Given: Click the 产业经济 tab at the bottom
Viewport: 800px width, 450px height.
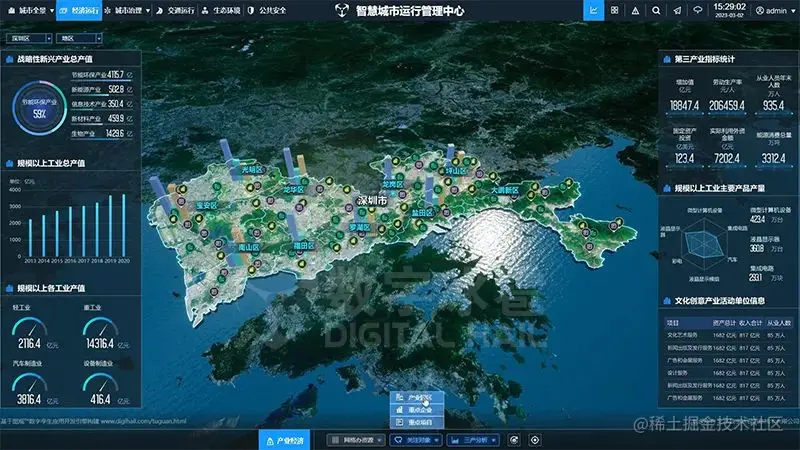Looking at the screenshot, I should [x=285, y=440].
